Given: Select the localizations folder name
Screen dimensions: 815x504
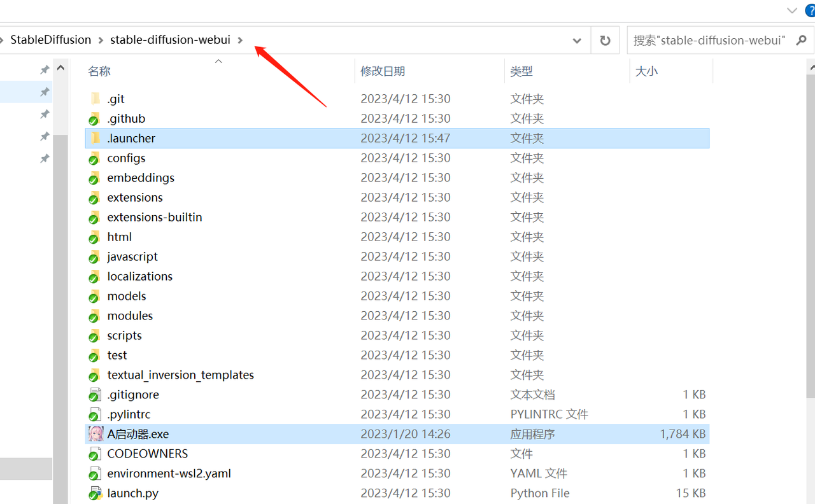Looking at the screenshot, I should [140, 276].
